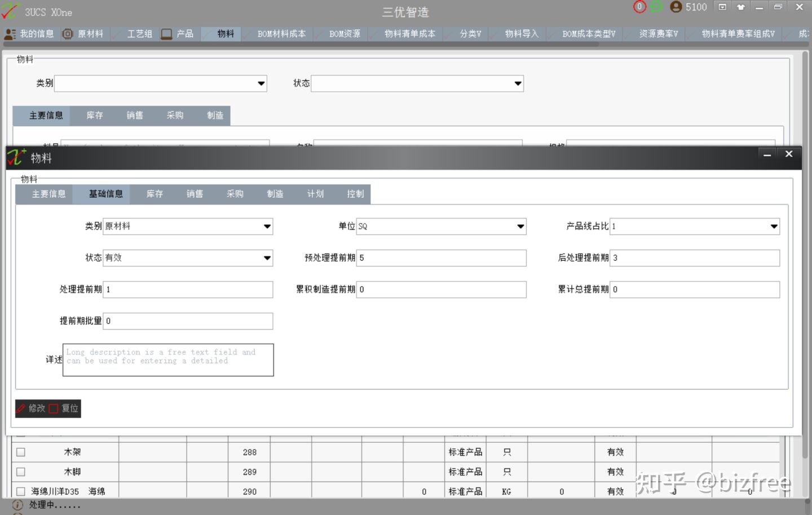Open BOM资源 top tab
This screenshot has width=812, height=515.
click(x=340, y=34)
